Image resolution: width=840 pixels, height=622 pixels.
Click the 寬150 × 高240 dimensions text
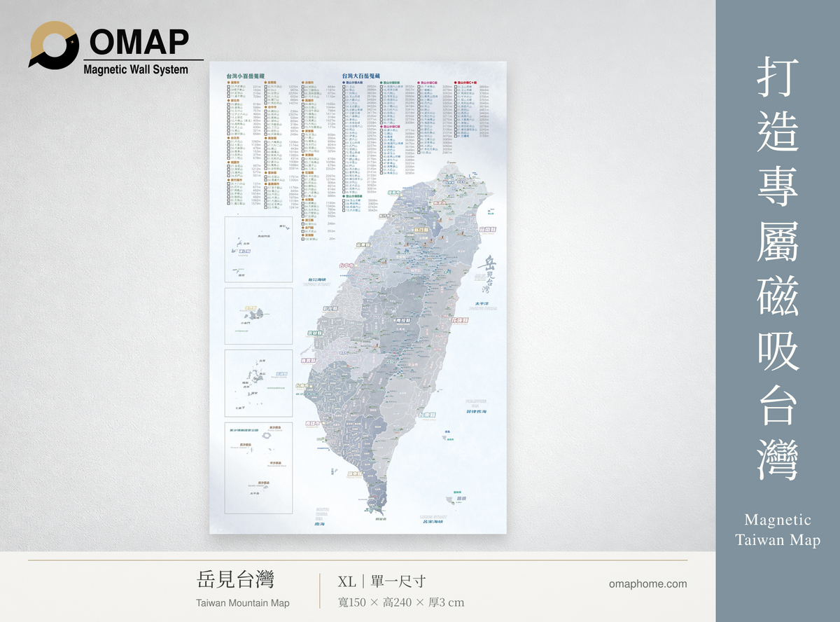(x=400, y=602)
